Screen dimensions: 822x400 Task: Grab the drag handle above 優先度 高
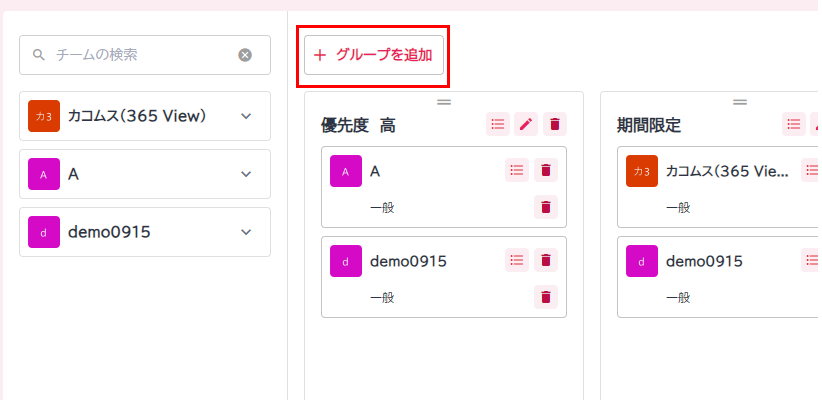[x=444, y=102]
